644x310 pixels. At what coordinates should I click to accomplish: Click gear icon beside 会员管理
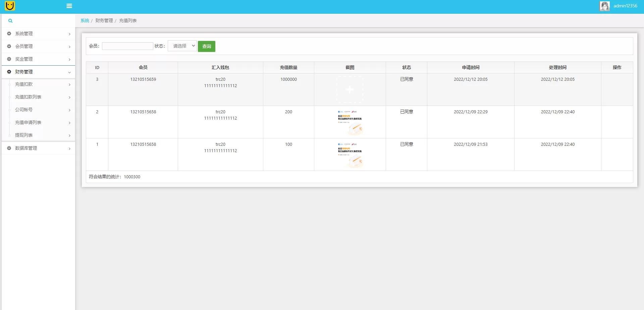pos(9,46)
